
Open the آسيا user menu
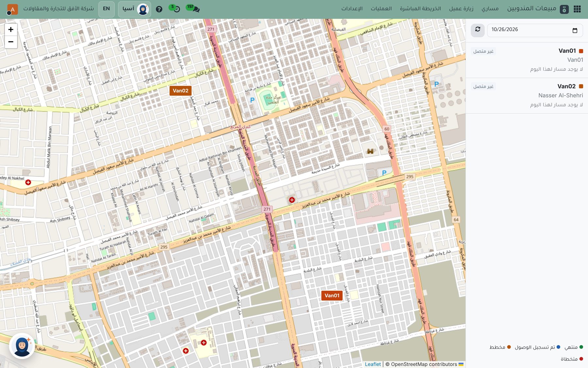135,9
